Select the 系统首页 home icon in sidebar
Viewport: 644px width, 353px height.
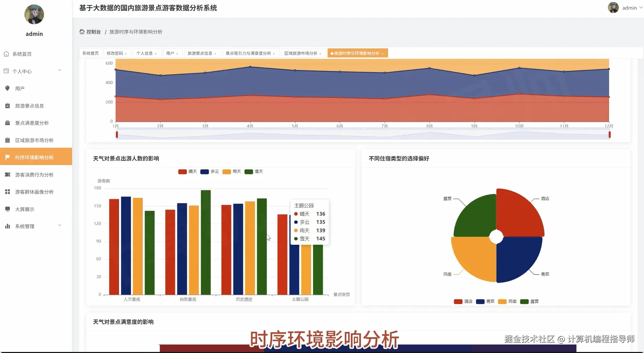point(7,54)
